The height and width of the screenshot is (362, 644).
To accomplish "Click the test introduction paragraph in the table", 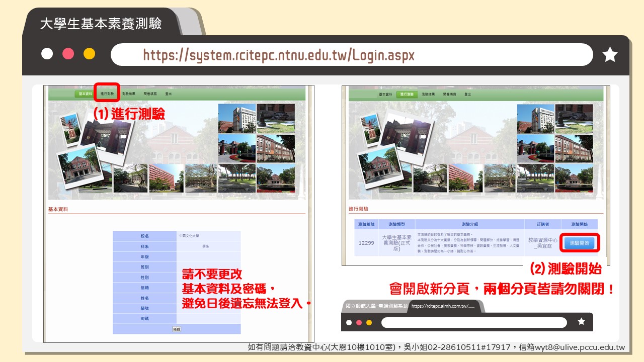I will coord(470,243).
